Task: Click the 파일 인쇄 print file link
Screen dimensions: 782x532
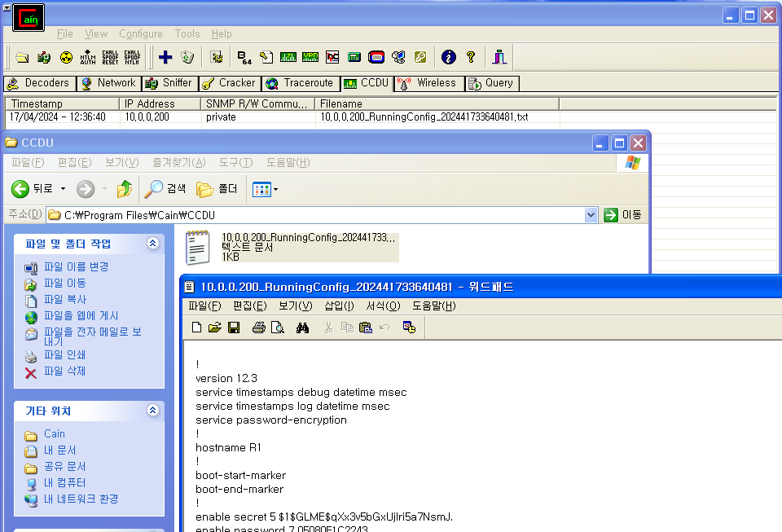Action: 65,355
